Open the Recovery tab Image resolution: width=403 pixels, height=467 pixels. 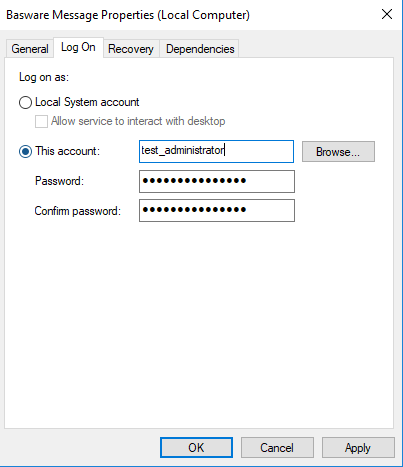131,49
